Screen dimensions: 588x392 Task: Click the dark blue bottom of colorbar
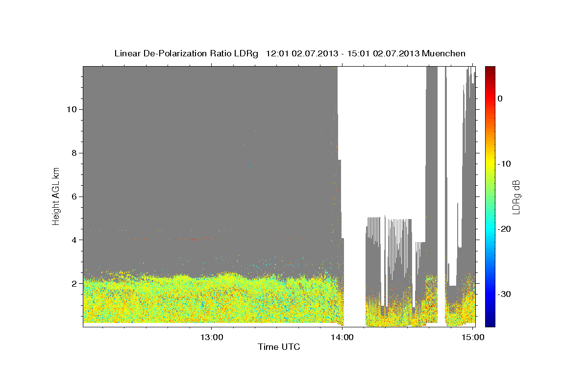click(490, 322)
